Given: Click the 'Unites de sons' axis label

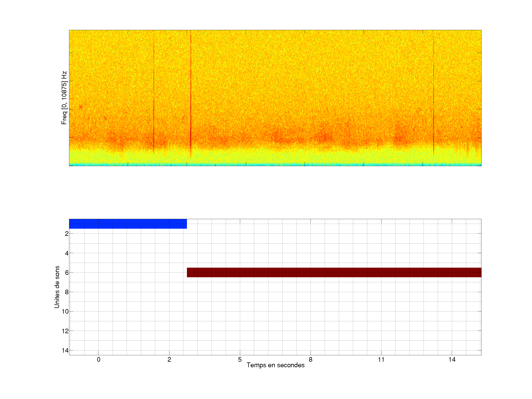Looking at the screenshot, I should click(57, 287).
